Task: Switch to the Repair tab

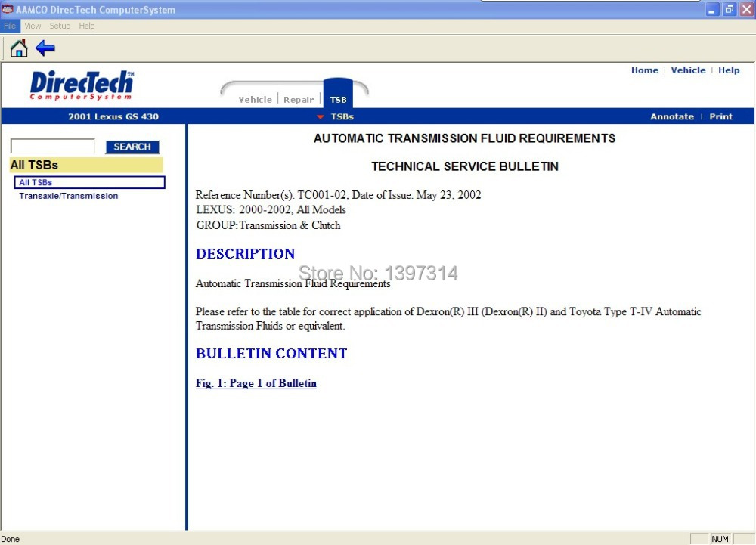Action: [299, 100]
